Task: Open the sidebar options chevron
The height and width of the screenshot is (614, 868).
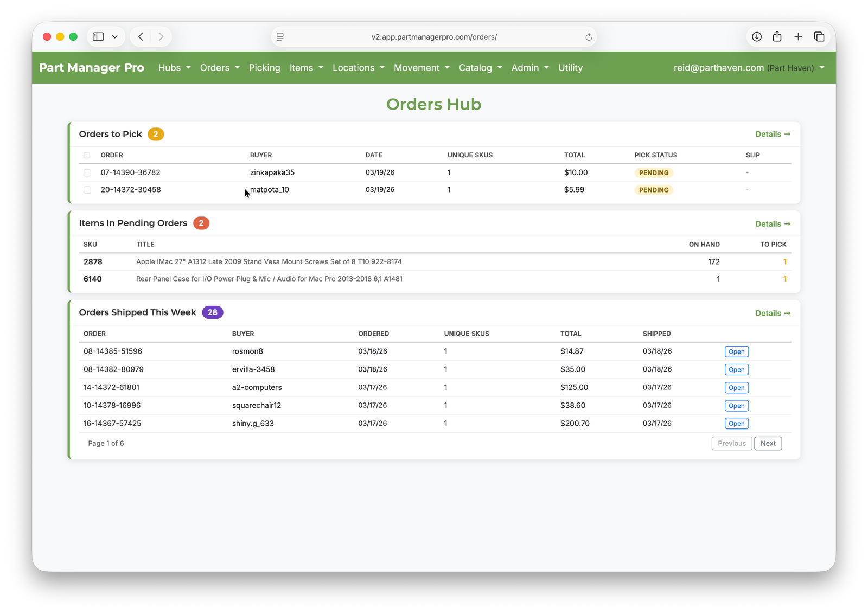Action: pos(115,37)
